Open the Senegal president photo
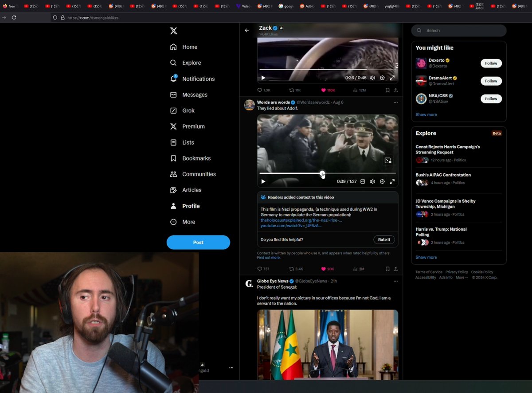This screenshot has height=393, width=532. (328, 345)
